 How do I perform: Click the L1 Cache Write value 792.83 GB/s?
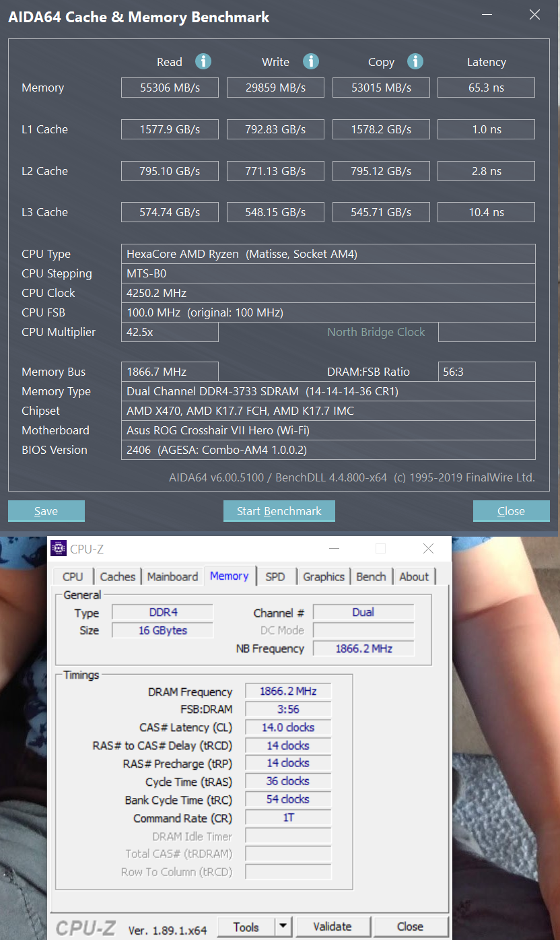275,129
